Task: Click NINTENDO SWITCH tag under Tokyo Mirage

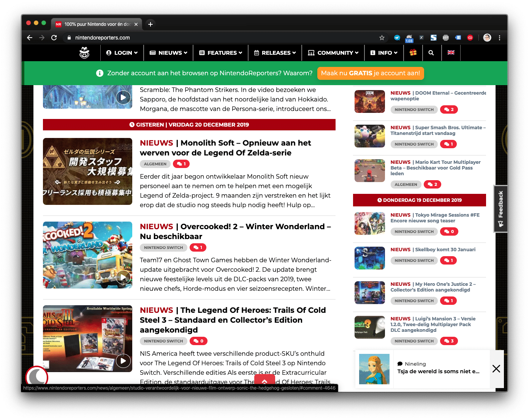Action: pyautogui.click(x=414, y=231)
